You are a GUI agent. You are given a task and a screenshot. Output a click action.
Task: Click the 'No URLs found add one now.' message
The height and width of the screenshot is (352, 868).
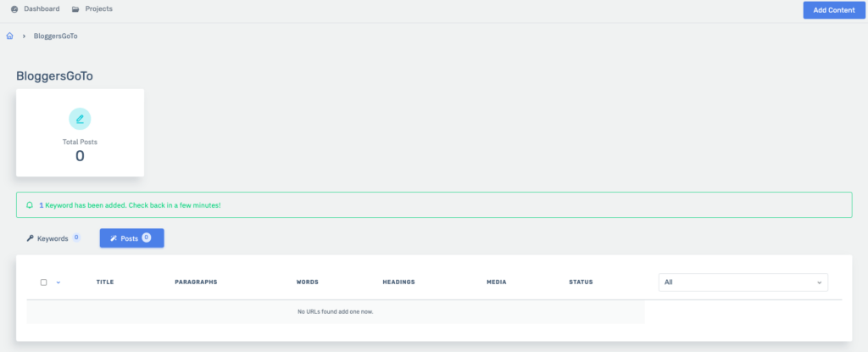pyautogui.click(x=336, y=312)
